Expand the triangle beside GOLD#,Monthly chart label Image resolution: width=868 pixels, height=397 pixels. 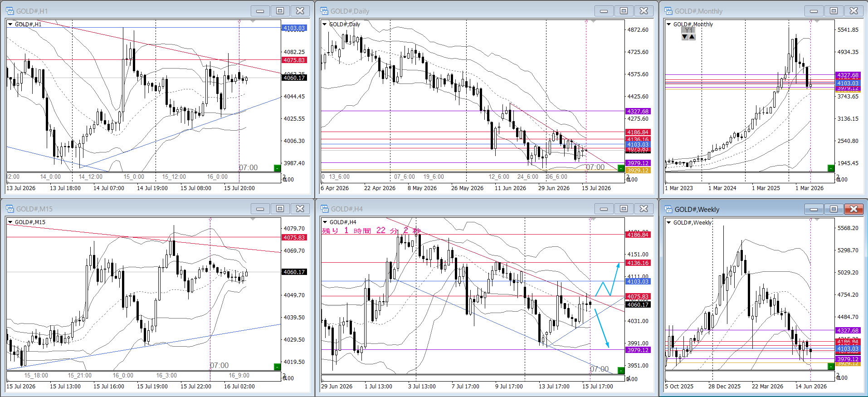[x=669, y=24]
